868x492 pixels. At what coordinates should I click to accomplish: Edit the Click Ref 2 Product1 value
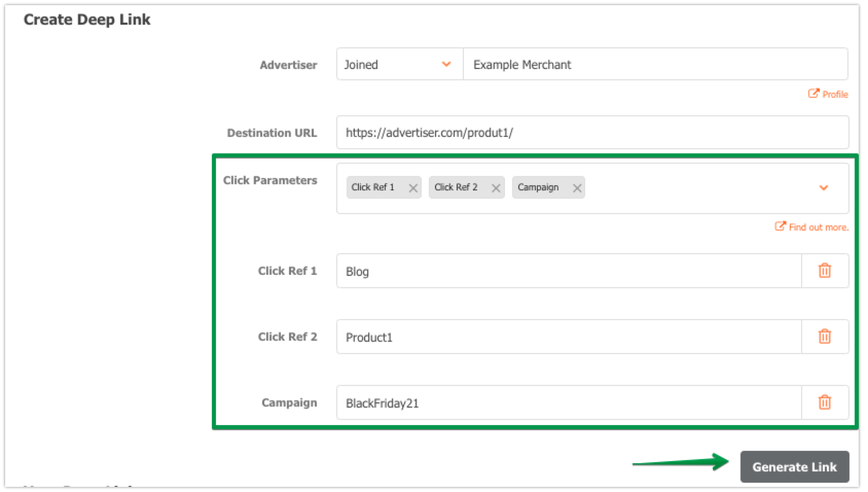coord(568,337)
